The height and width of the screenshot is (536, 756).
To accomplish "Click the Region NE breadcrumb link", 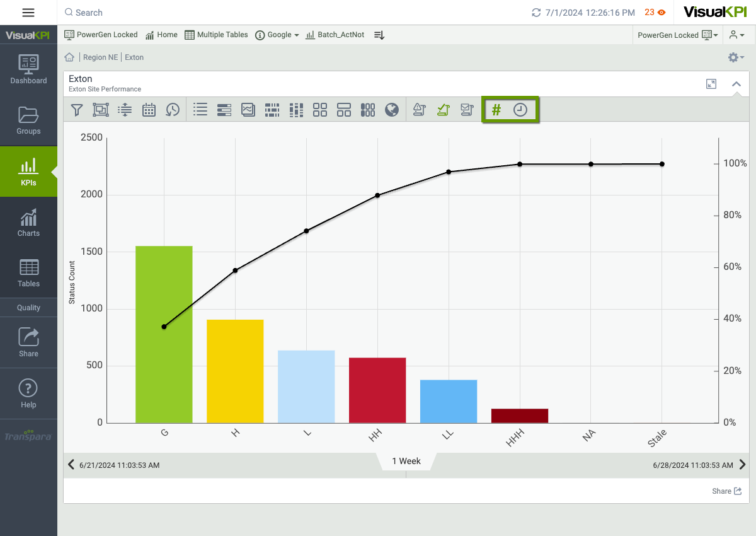I will 100,57.
